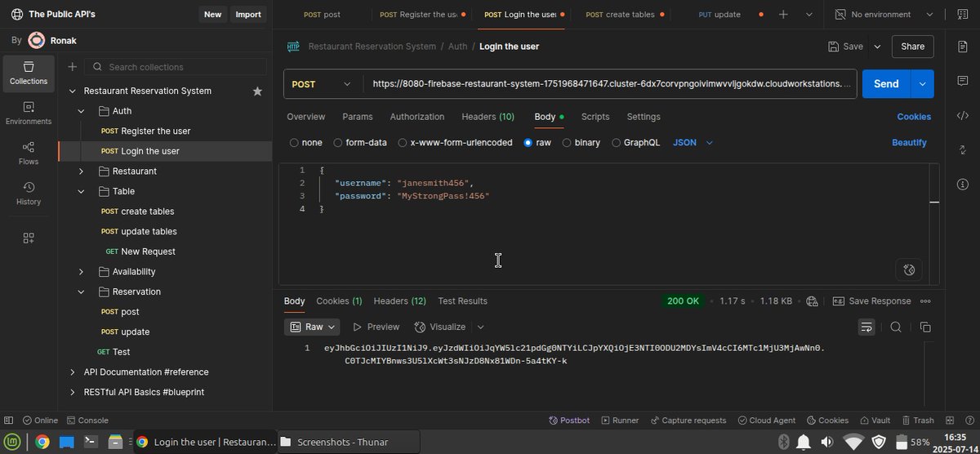Select the x-www-form-urlencoded body type
The width and height of the screenshot is (980, 454).
click(455, 142)
